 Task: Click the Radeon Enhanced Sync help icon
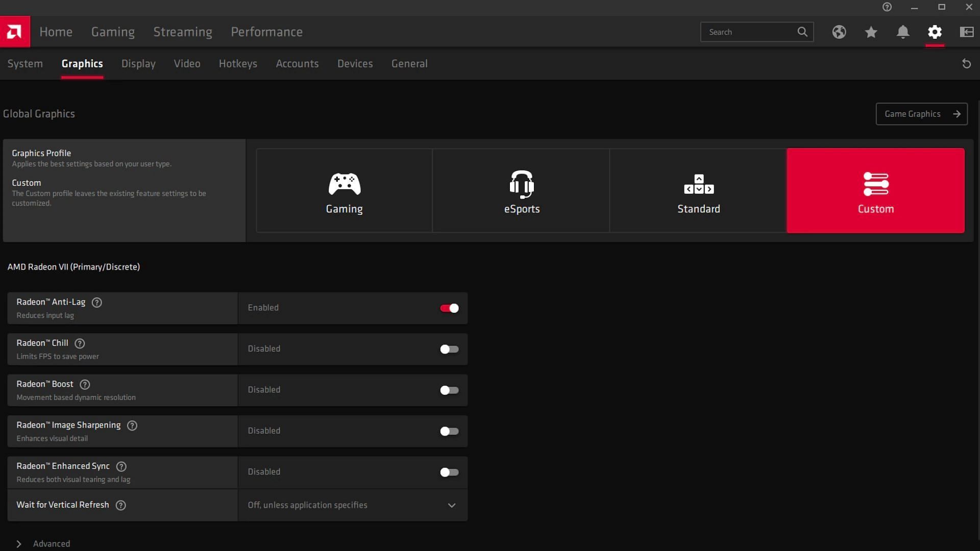(121, 466)
